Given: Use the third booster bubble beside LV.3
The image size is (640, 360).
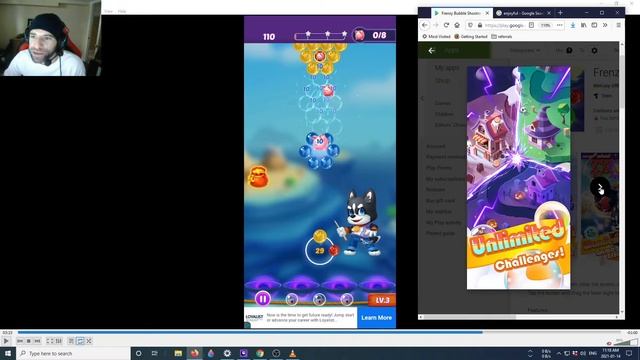Looking at the screenshot, I should (346, 300).
